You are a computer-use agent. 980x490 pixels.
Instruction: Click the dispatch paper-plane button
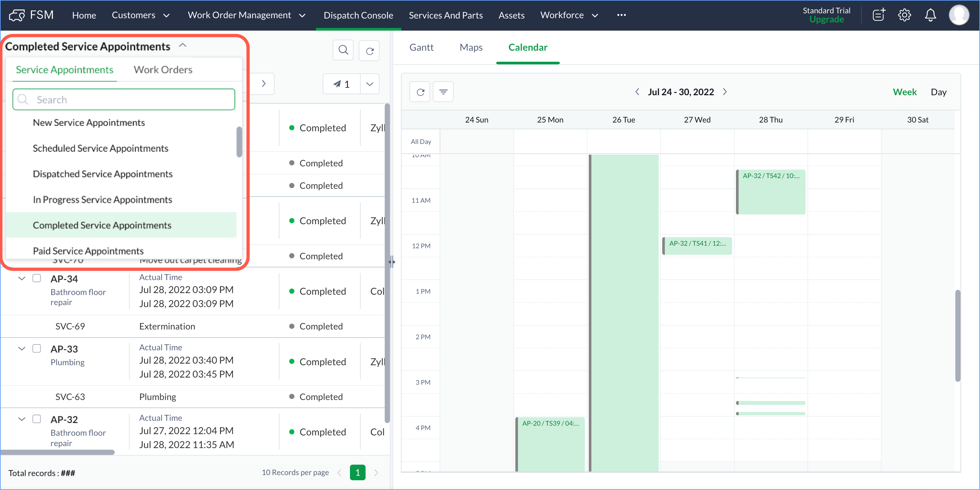[341, 84]
